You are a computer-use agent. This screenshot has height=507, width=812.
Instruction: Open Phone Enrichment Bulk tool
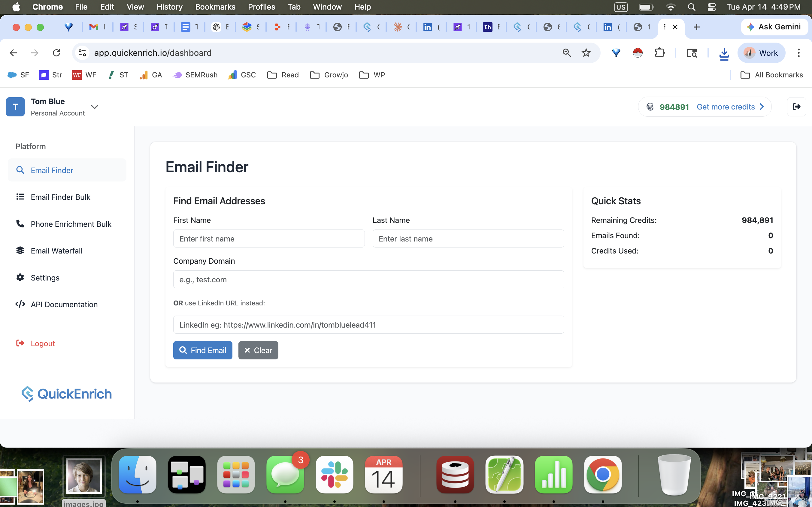[x=71, y=224]
